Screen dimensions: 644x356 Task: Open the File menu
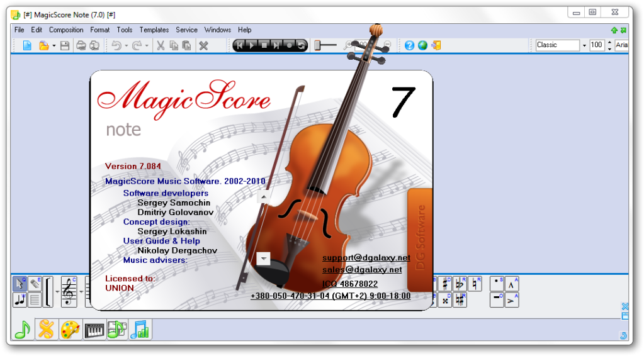[20, 30]
